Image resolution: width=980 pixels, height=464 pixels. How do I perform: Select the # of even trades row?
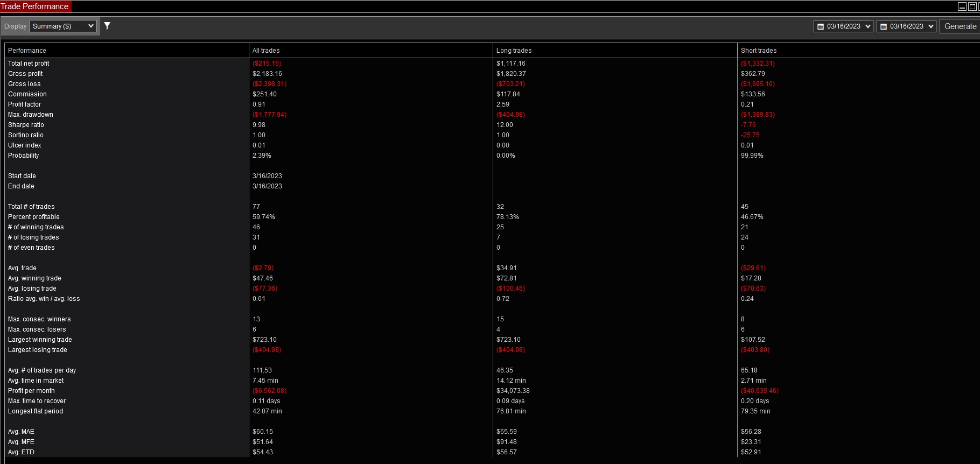pyautogui.click(x=31, y=248)
